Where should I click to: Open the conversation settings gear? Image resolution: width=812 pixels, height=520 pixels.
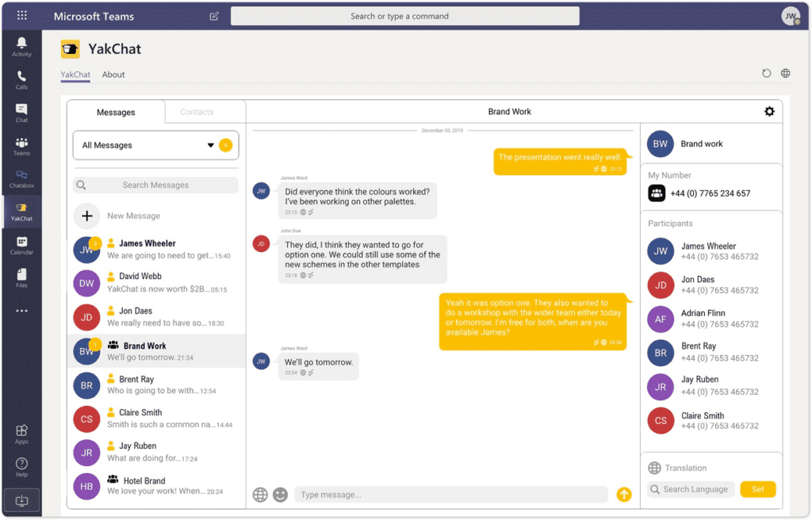coord(769,112)
